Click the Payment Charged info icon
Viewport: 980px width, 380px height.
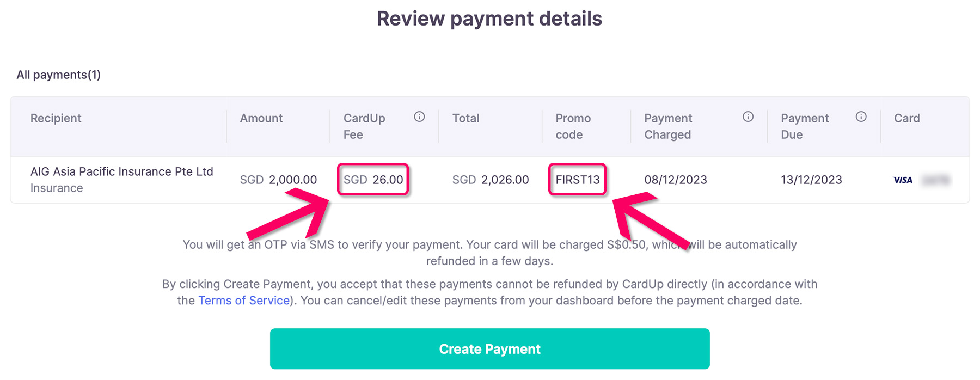point(748,117)
